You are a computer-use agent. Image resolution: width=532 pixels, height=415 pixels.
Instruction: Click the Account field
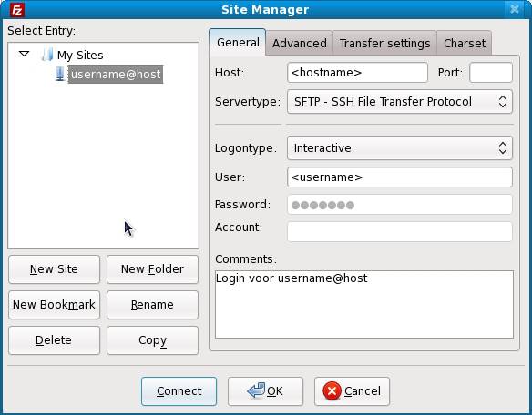click(x=400, y=231)
